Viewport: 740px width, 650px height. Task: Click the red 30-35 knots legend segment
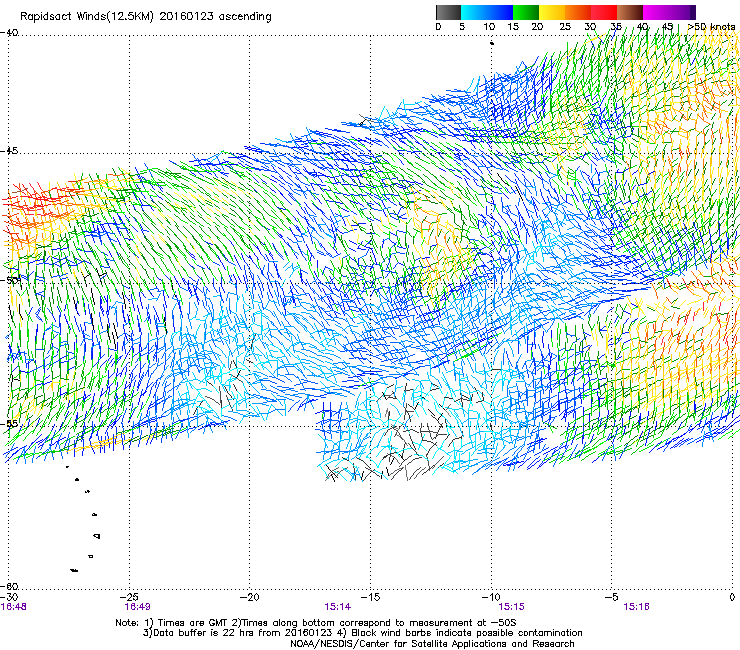coord(604,12)
